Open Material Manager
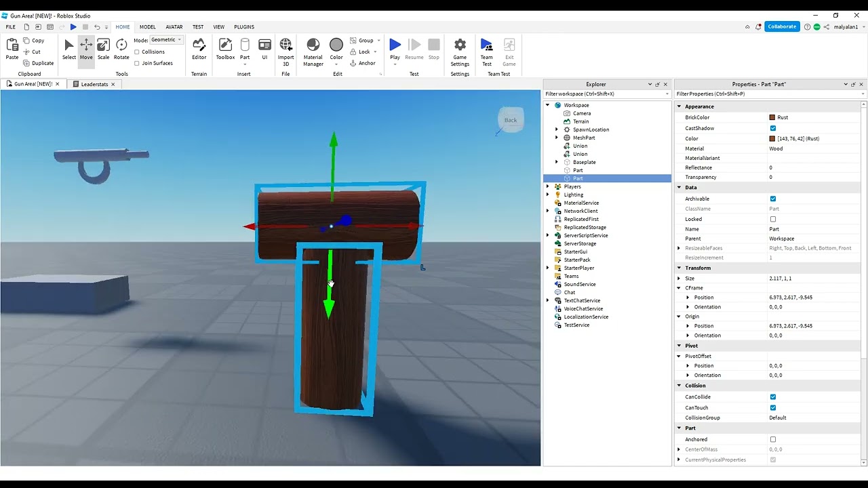This screenshot has width=868, height=488. [x=313, y=51]
